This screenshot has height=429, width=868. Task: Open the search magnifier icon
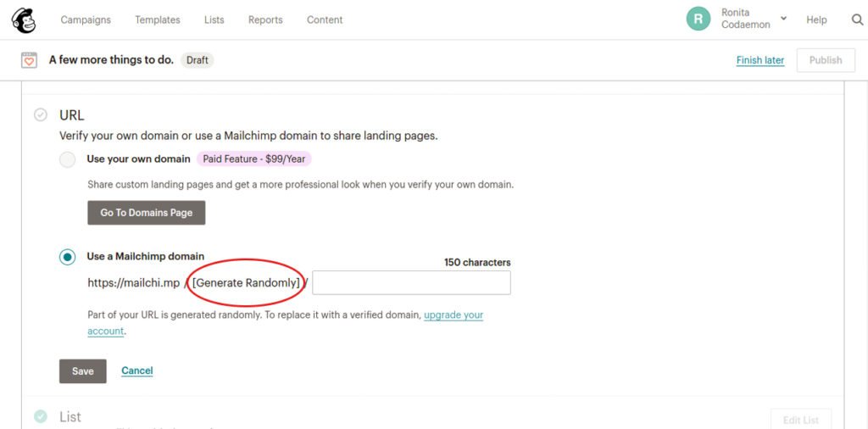point(857,20)
